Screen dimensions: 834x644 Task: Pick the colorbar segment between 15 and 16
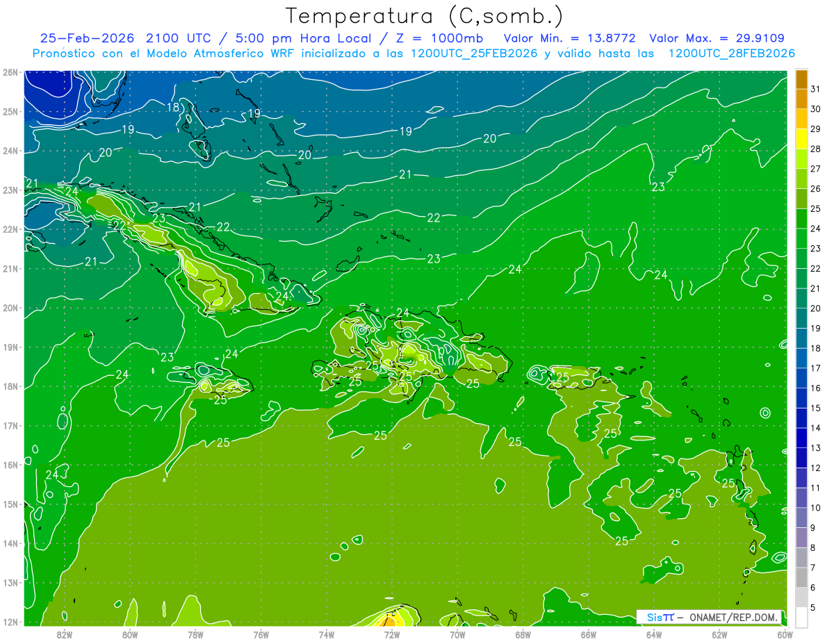coord(801,398)
